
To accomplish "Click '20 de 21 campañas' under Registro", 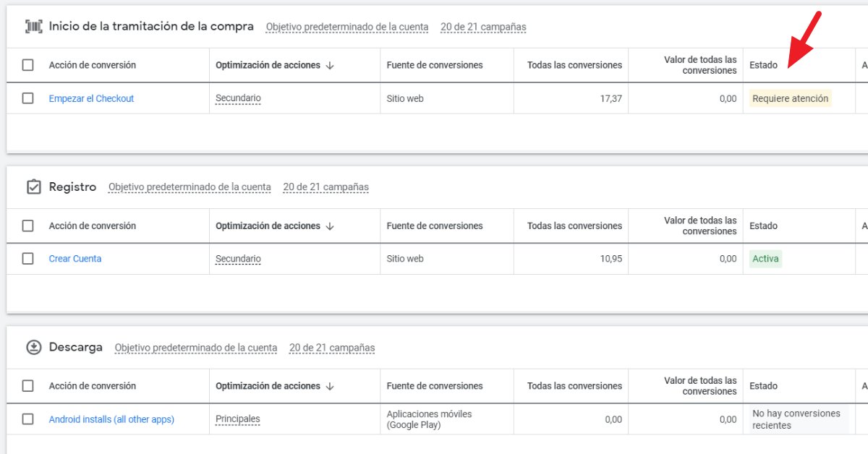I will click(x=325, y=187).
